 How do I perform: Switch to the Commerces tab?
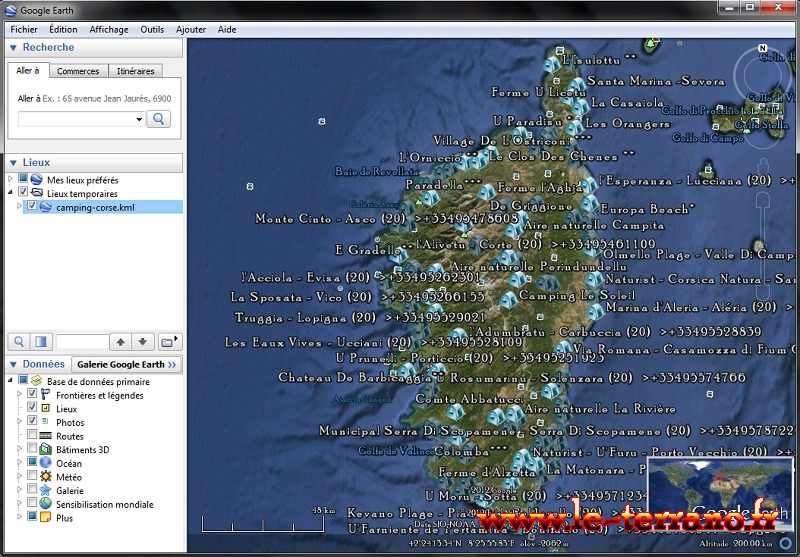tap(78, 71)
